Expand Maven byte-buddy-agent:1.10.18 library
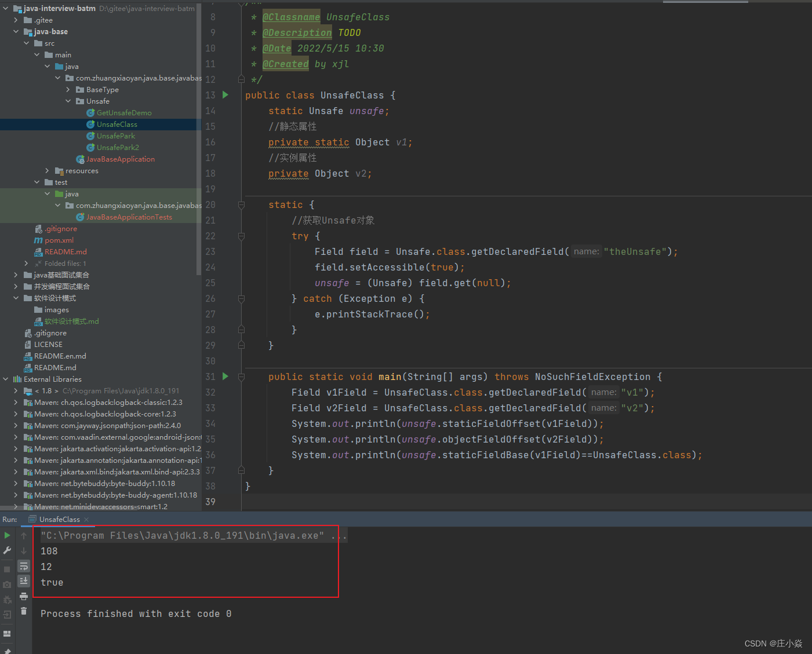The width and height of the screenshot is (812, 654). pyautogui.click(x=16, y=495)
